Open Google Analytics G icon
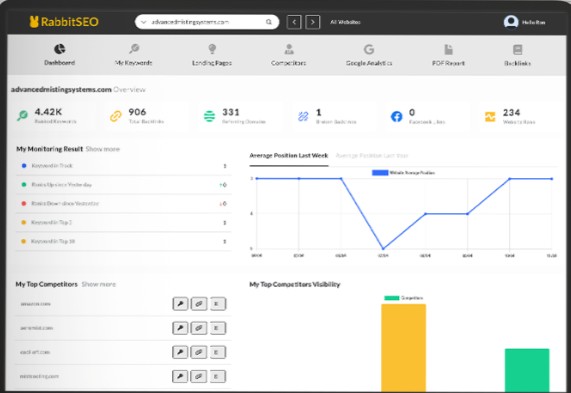Screen dimensions: 571x393 tap(369, 49)
